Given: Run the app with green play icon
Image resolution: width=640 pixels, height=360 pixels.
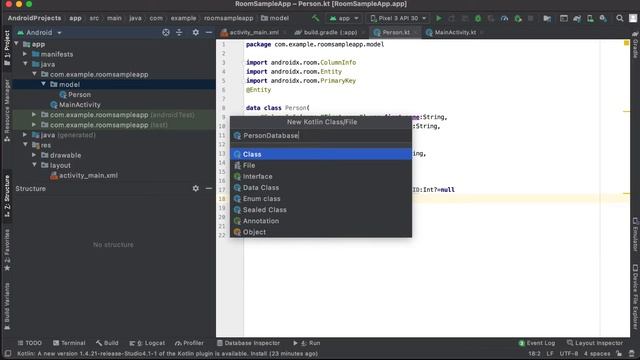Looking at the screenshot, I should click(x=439, y=18).
